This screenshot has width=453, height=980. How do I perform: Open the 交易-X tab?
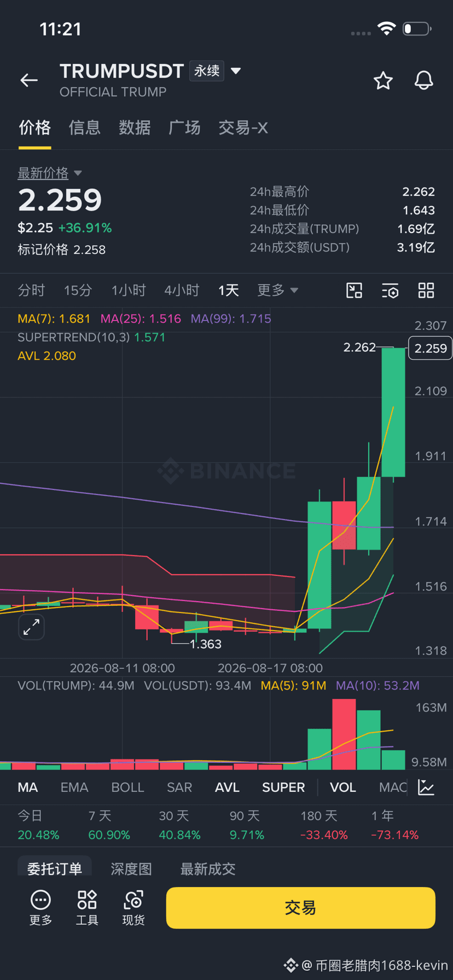click(243, 128)
